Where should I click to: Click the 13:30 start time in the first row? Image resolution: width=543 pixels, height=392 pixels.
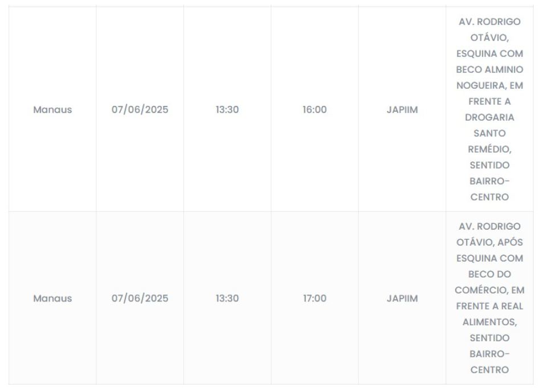click(227, 109)
